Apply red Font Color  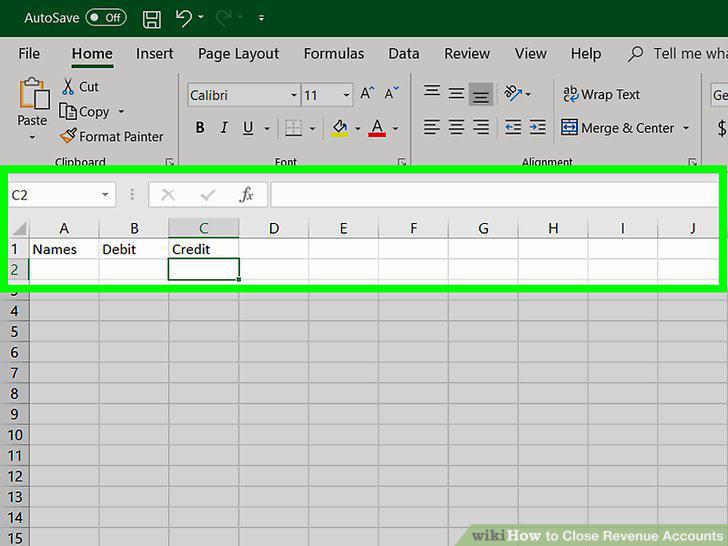tap(377, 128)
